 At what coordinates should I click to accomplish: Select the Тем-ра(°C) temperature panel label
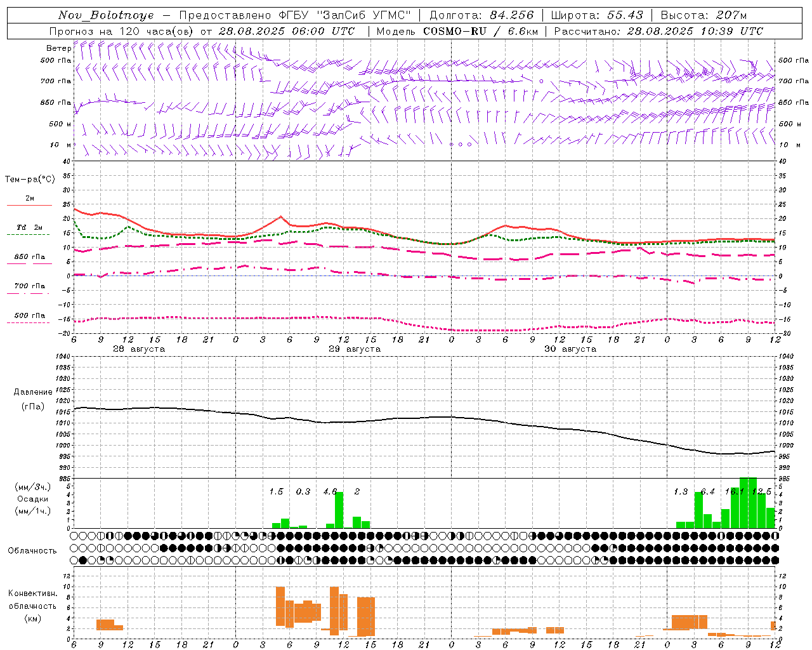coord(30,180)
